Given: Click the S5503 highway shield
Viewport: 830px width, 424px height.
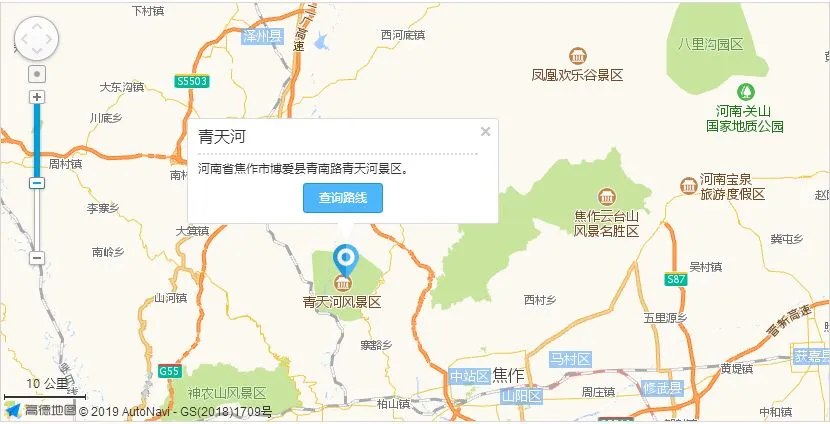Looking at the screenshot, I should coord(192,82).
